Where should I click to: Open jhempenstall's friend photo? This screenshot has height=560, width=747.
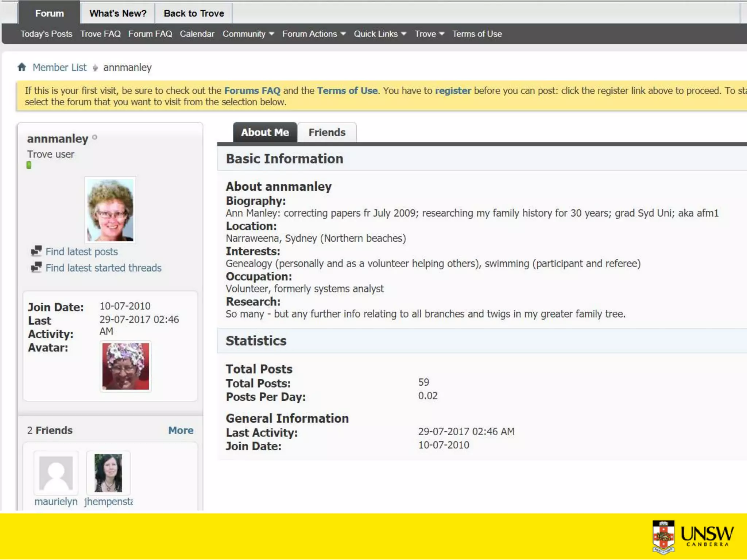point(108,473)
